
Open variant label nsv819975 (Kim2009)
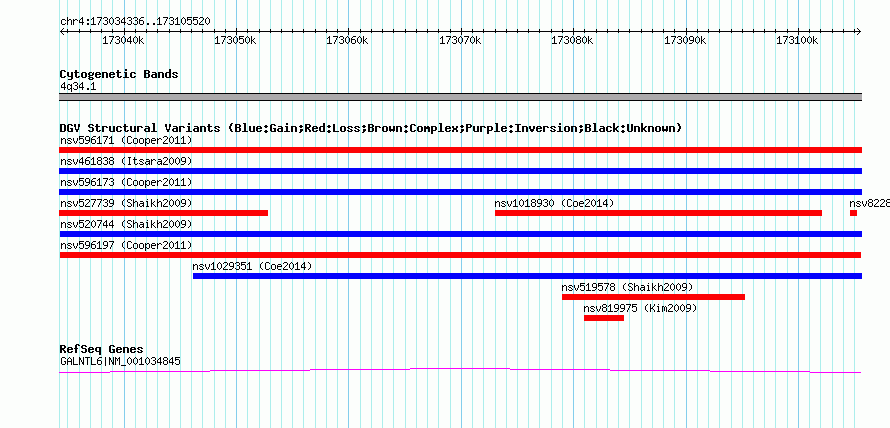pos(640,308)
